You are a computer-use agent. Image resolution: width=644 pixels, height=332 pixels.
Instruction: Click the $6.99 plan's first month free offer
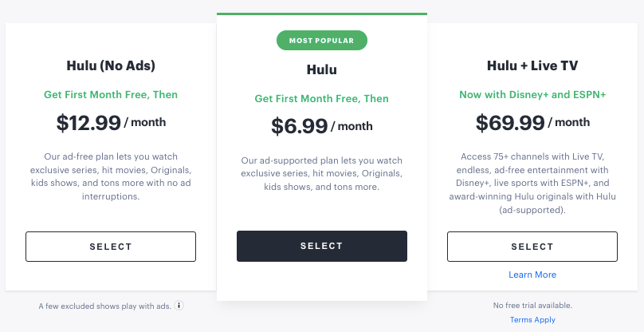tap(321, 99)
